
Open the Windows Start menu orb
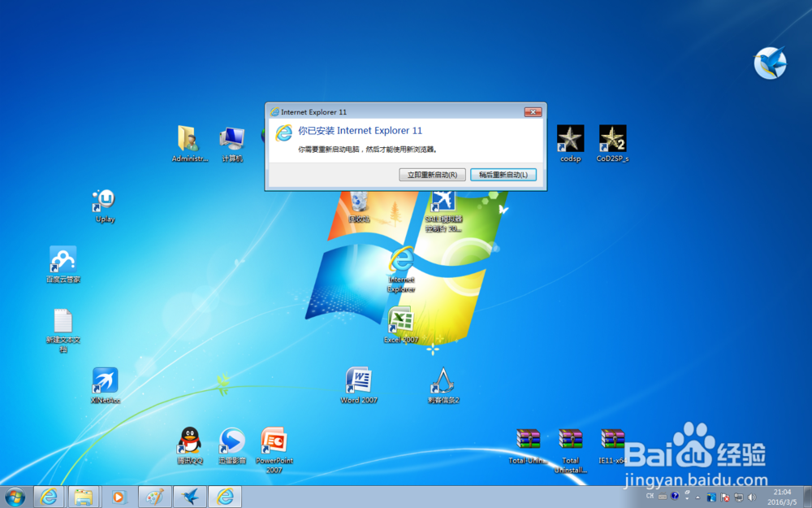(x=15, y=497)
